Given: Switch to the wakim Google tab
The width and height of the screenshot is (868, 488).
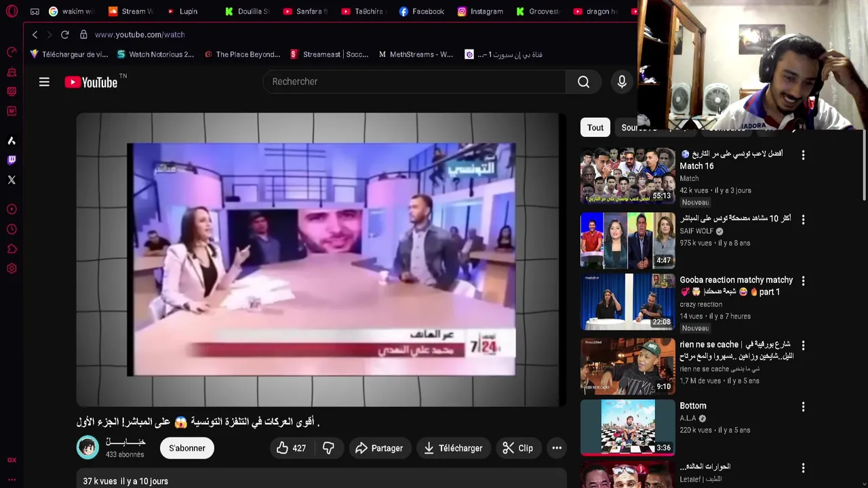Looking at the screenshot, I should [71, 12].
